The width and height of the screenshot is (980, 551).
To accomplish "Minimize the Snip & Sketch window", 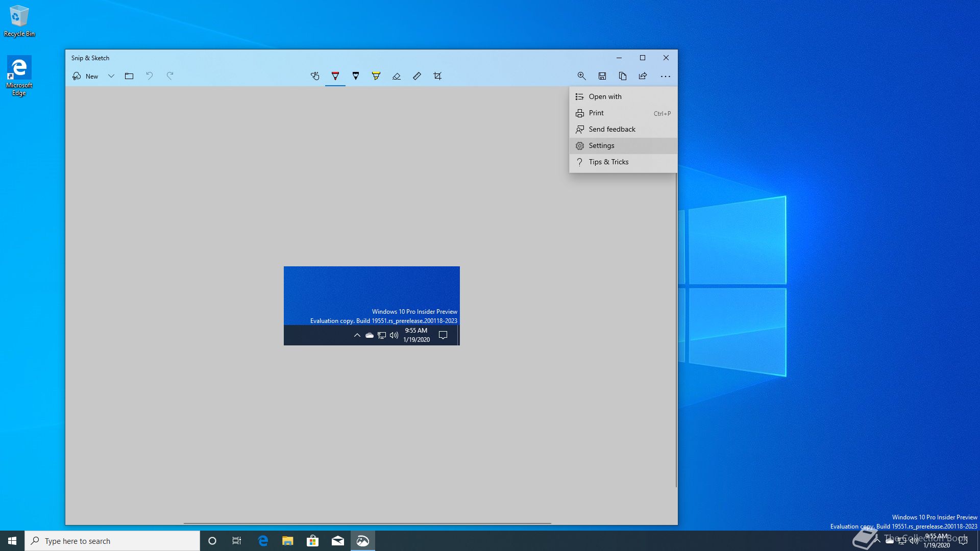I will 619,58.
